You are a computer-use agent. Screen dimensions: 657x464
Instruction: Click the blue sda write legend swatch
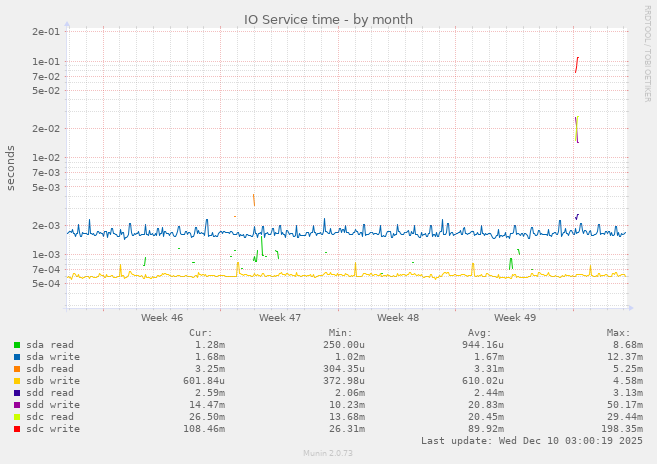click(x=17, y=357)
